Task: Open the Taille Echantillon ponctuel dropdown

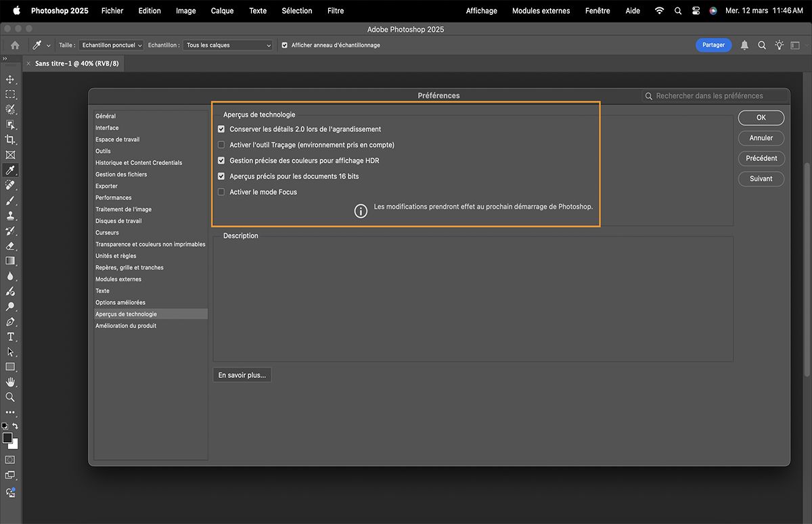Action: click(112, 45)
